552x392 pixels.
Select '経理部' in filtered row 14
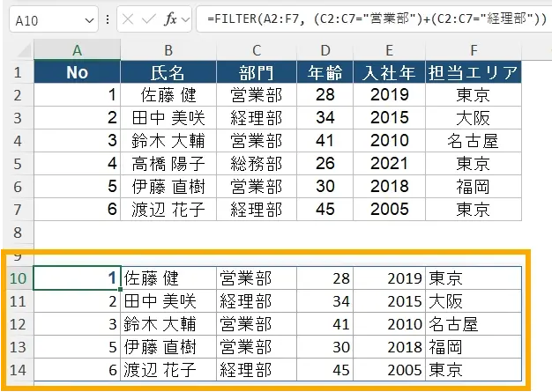click(257, 370)
